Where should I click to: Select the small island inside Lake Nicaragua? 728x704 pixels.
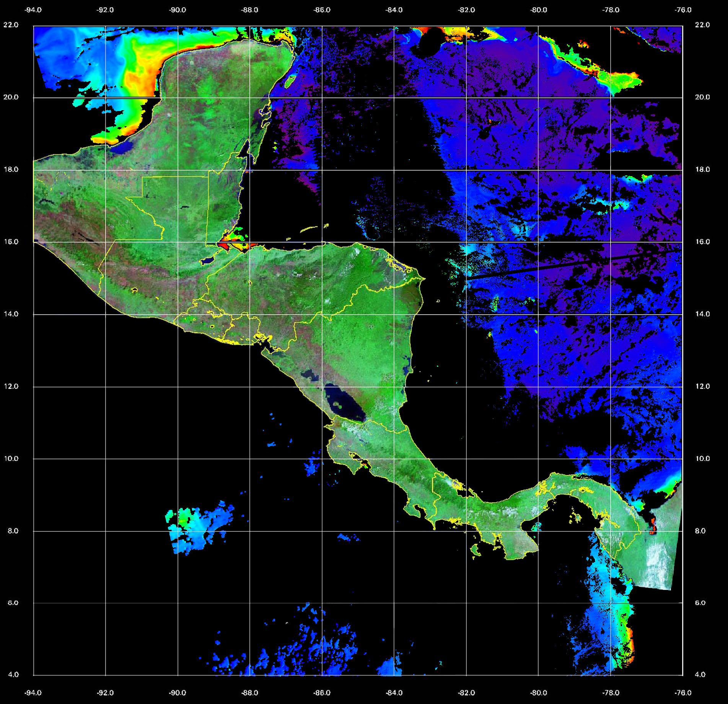coord(338,403)
